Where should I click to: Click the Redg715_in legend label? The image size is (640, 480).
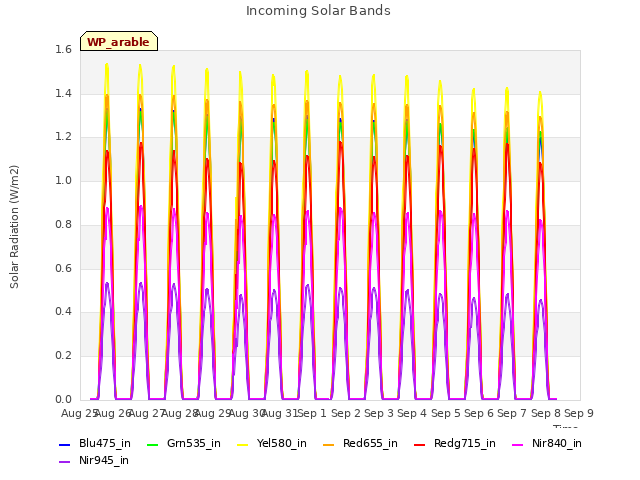pos(465,443)
